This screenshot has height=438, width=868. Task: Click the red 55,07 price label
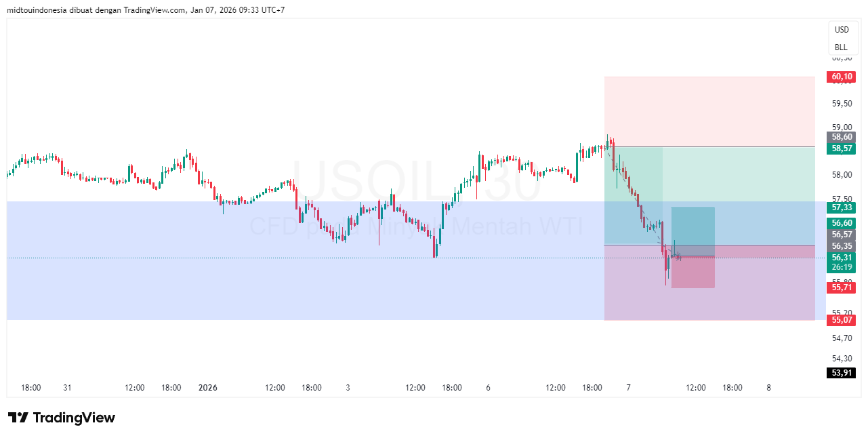[x=841, y=320]
